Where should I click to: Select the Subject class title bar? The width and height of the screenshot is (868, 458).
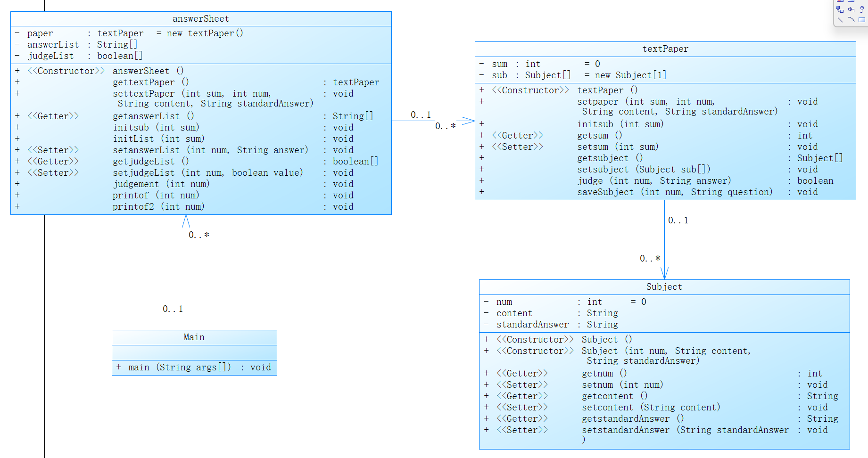(664, 287)
